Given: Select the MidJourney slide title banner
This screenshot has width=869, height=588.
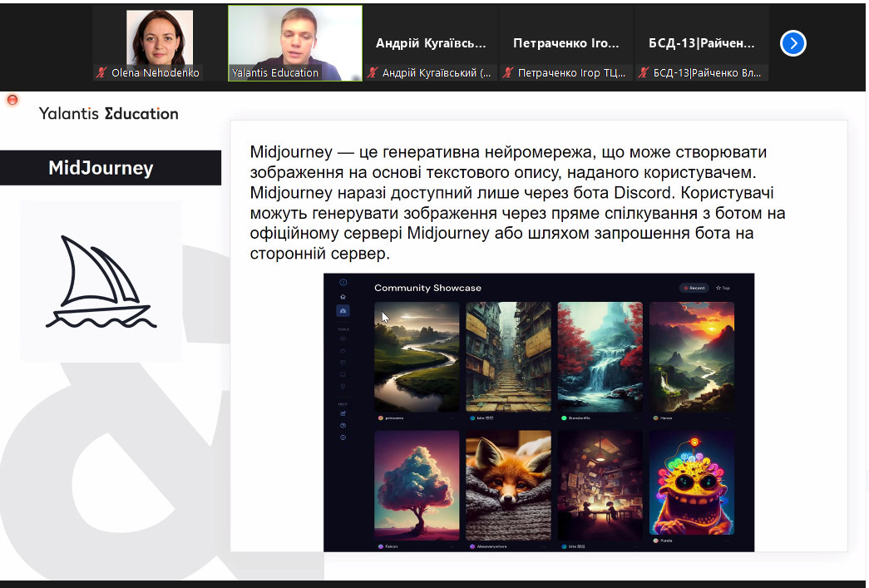Looking at the screenshot, I should pos(111,167).
